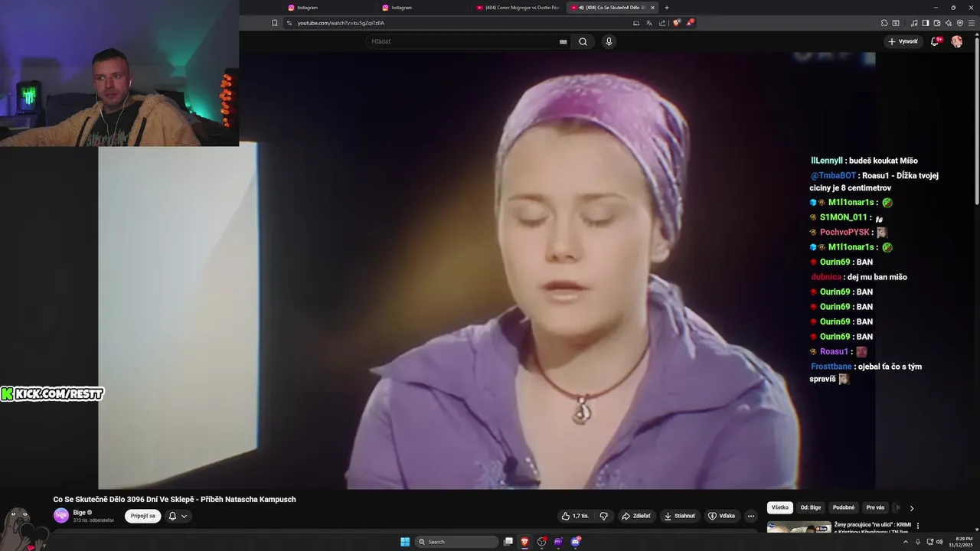Screen dimensions: 980x551
Task: Click the share page icon in address bar
Action: 662,23
